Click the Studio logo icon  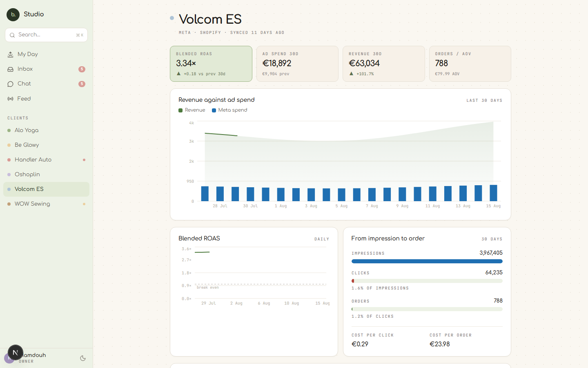click(x=13, y=15)
